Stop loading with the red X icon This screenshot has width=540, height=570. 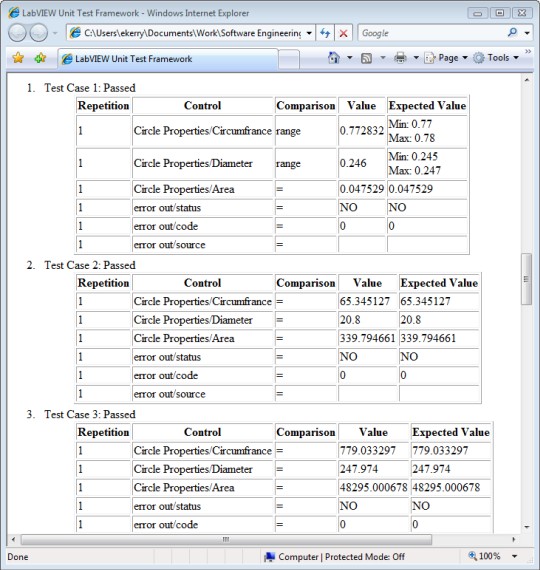343,33
